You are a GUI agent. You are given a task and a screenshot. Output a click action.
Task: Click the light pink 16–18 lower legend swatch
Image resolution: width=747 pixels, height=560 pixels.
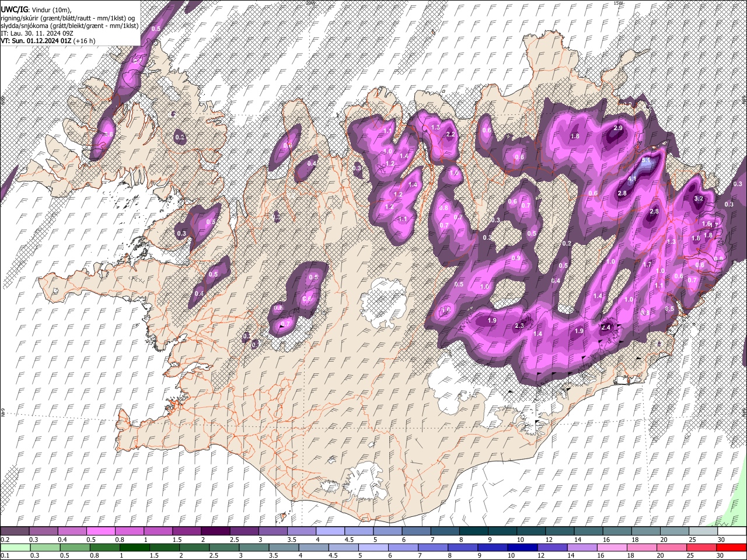611,547
